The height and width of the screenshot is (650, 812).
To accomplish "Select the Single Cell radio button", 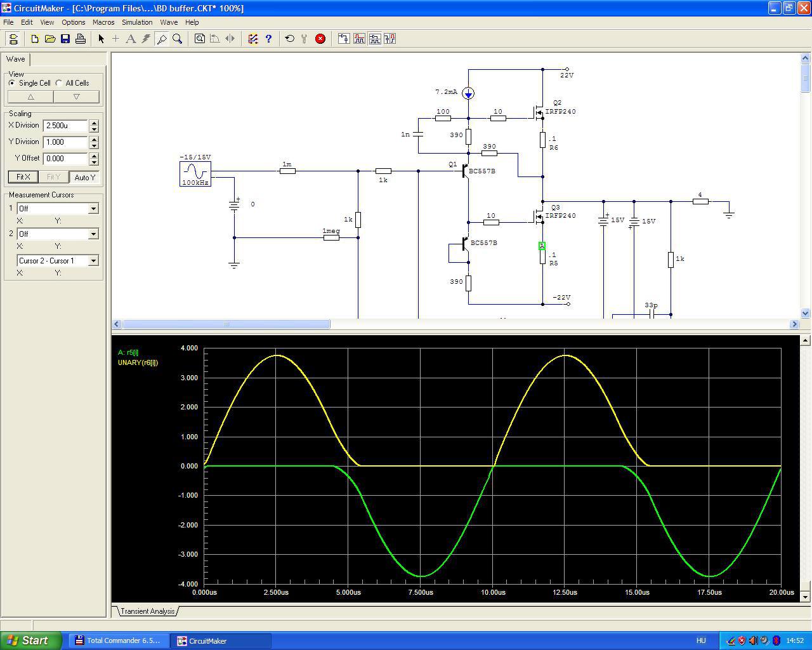I will [x=12, y=83].
